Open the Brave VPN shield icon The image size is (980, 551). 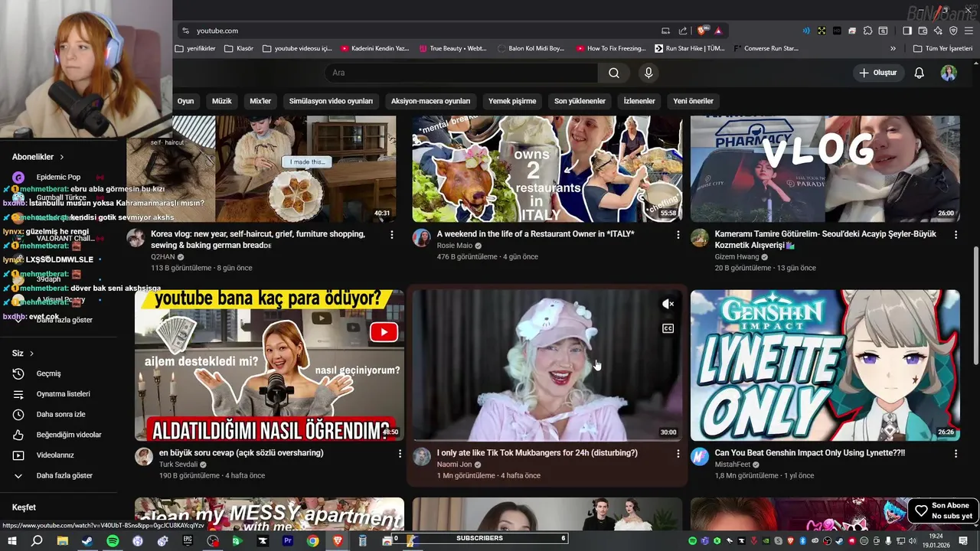tap(953, 31)
